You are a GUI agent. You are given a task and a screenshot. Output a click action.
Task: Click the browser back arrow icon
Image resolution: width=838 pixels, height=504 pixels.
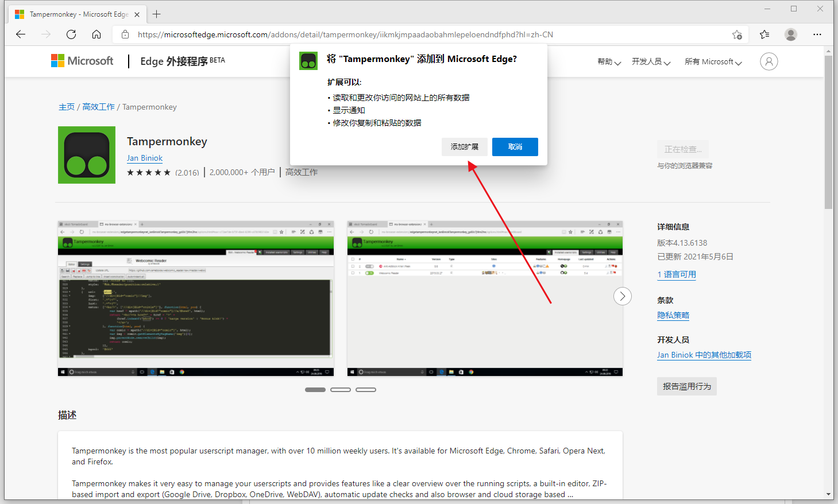[21, 34]
